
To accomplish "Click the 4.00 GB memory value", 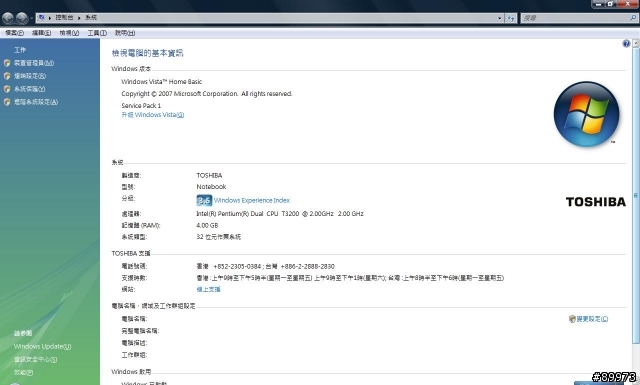I will point(207,225).
